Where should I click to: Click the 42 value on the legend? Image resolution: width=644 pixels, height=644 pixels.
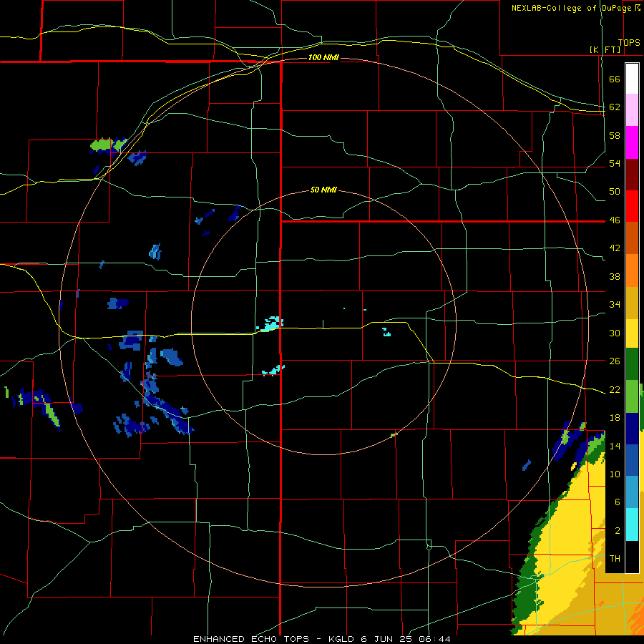pos(615,248)
